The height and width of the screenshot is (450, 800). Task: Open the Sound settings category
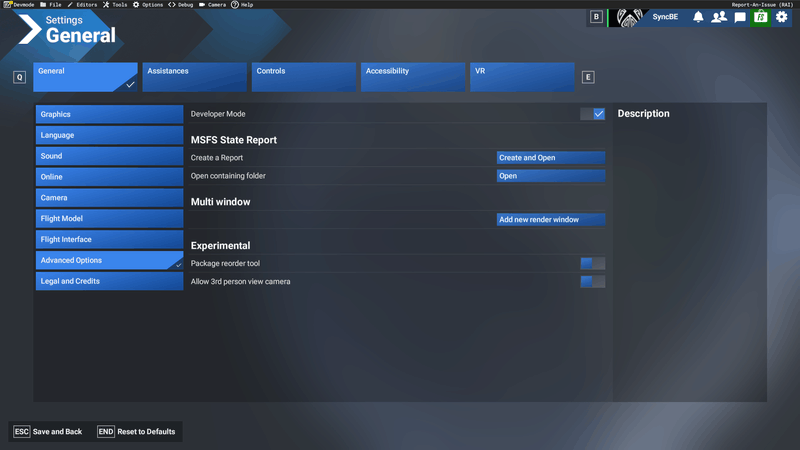109,156
